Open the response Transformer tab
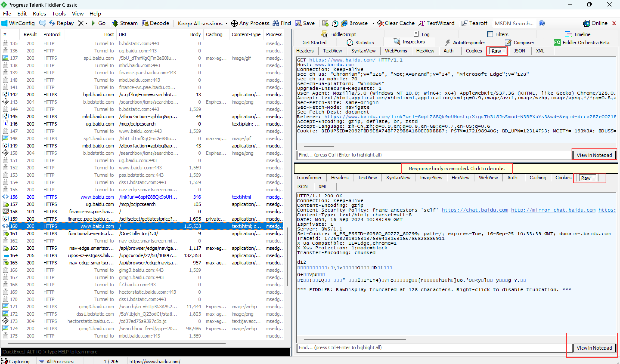The image size is (620, 364). 309,178
